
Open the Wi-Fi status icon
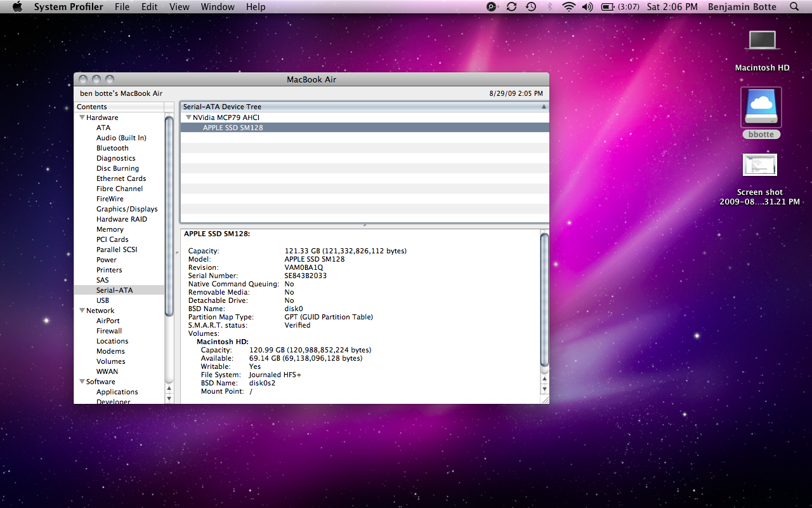[x=568, y=6]
